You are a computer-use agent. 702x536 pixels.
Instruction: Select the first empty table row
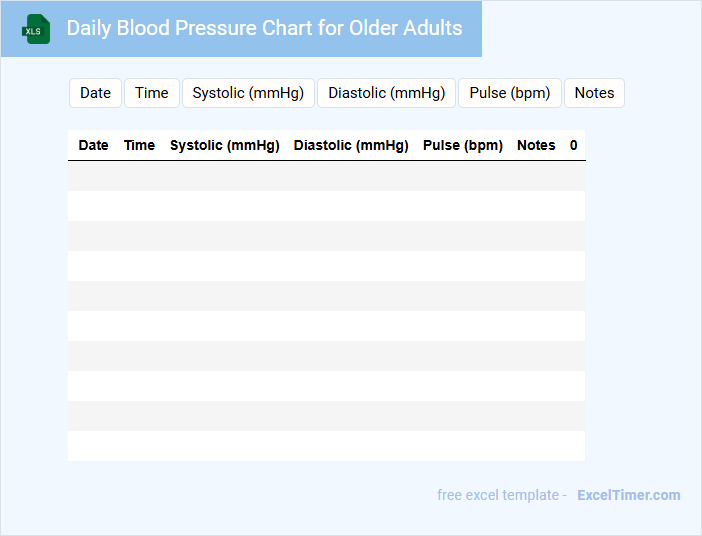[x=326, y=176]
